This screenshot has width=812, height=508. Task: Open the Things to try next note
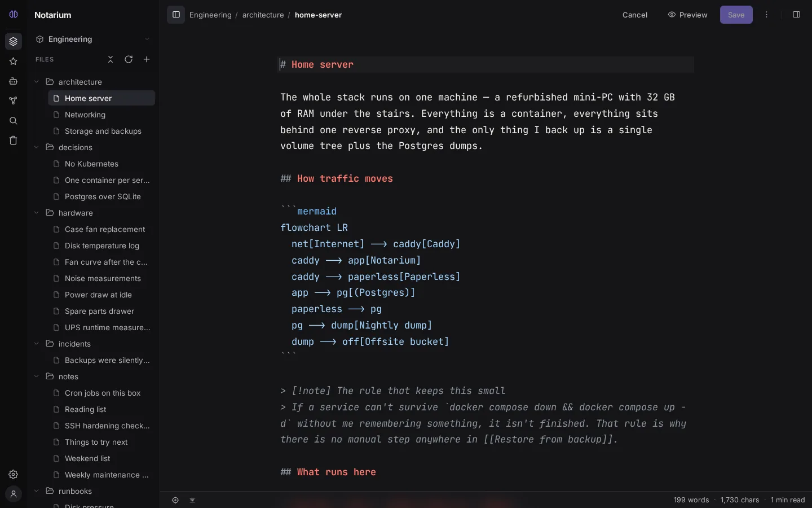tap(101, 442)
